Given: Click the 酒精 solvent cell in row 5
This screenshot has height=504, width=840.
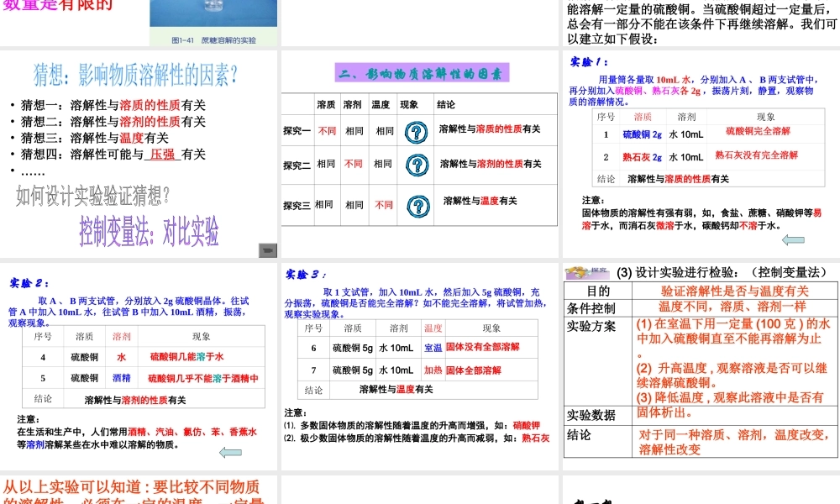Looking at the screenshot, I should (122, 378).
